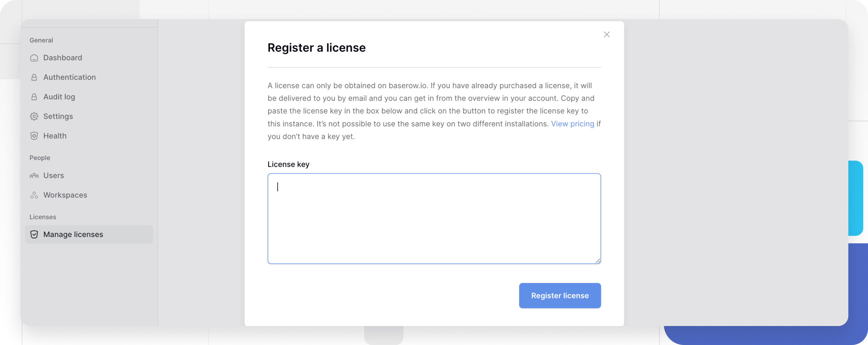Select the Settings text label
868x345 pixels.
pyautogui.click(x=58, y=117)
